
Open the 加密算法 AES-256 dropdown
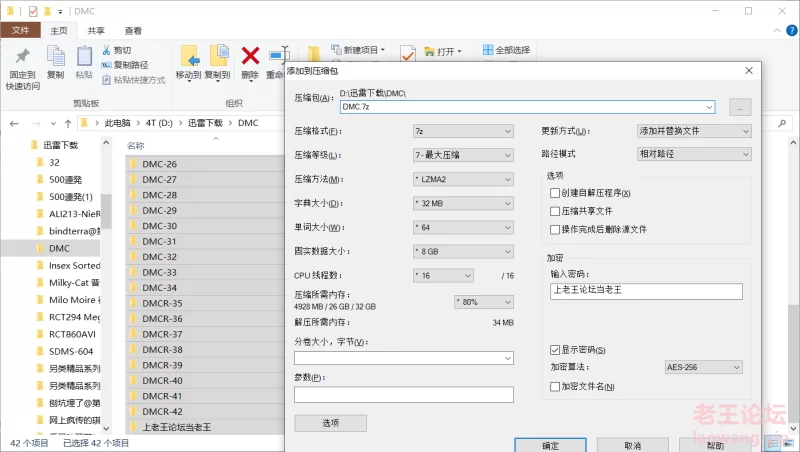703,367
